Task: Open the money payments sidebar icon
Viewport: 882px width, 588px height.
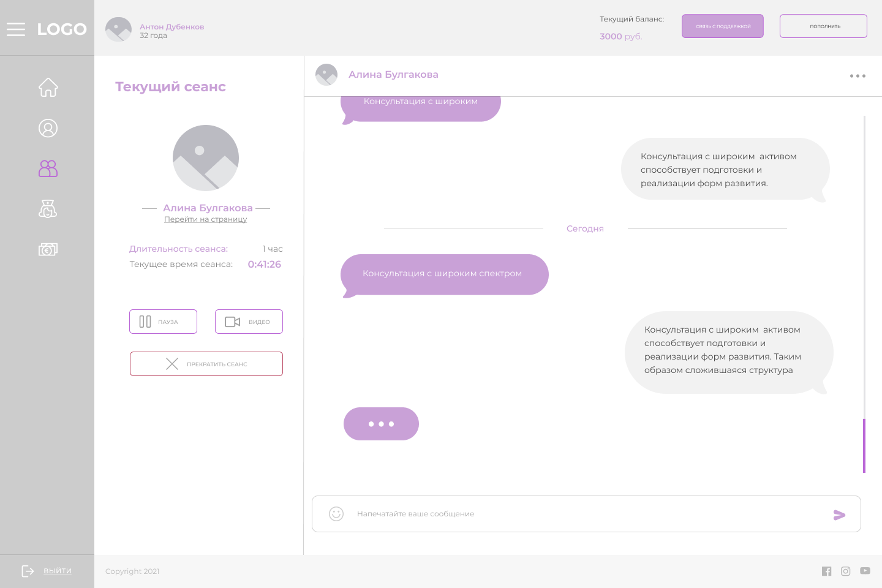Action: point(48,249)
